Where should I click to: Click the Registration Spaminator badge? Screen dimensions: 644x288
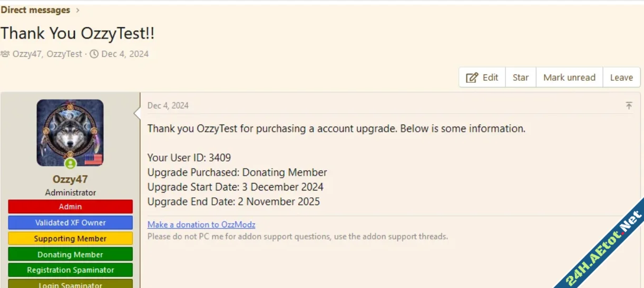pos(70,270)
